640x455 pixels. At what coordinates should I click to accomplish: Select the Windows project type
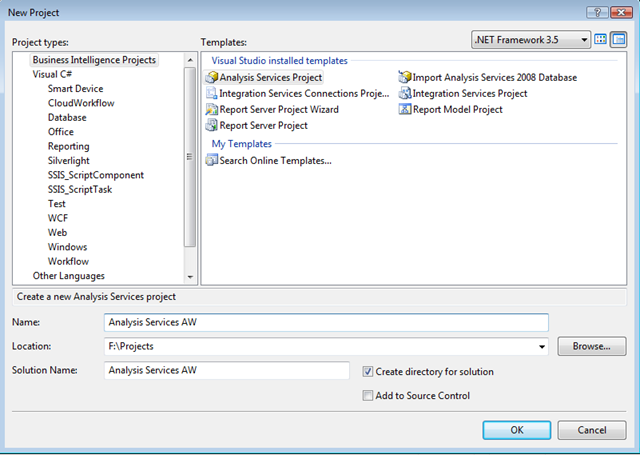67,247
